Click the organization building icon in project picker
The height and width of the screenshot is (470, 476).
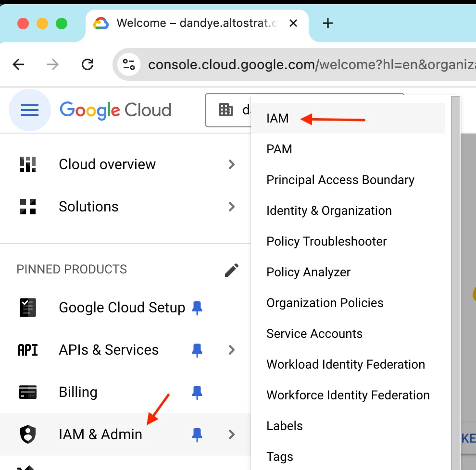(226, 110)
